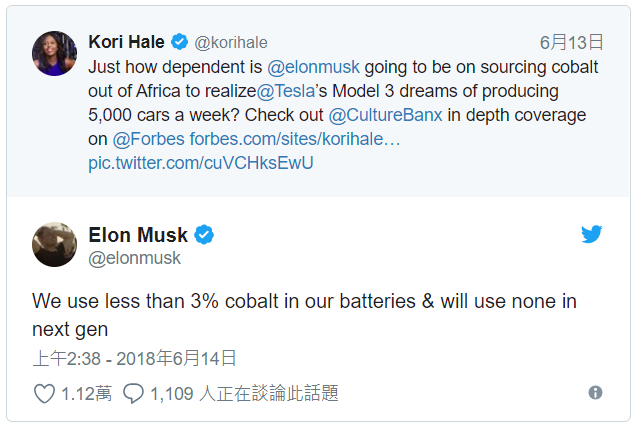Click the Twitter bird logo
The height and width of the screenshot is (427, 640).
592,236
